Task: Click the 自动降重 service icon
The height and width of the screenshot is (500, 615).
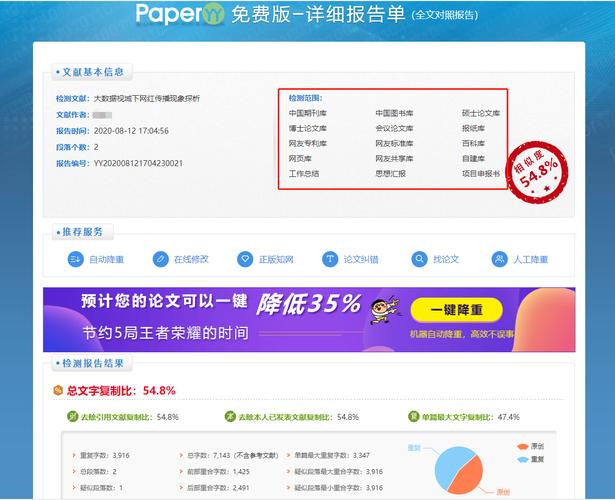Action: pos(75,259)
